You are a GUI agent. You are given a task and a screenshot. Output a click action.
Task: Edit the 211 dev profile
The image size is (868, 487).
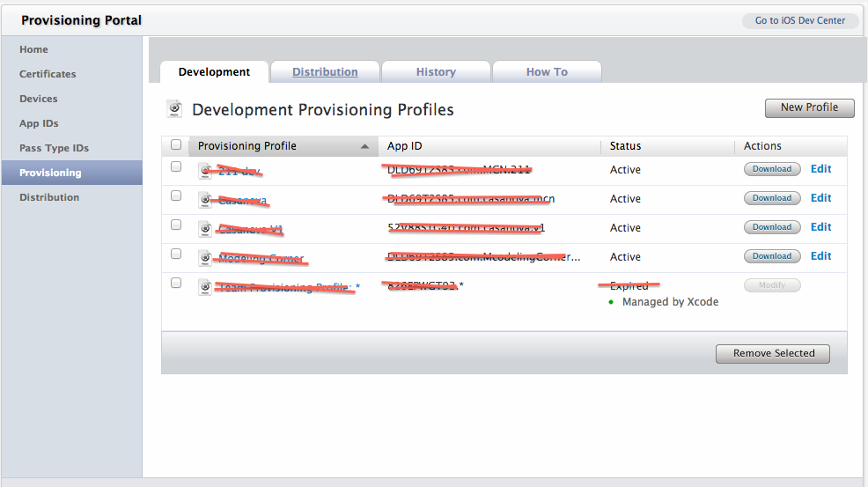tap(821, 169)
